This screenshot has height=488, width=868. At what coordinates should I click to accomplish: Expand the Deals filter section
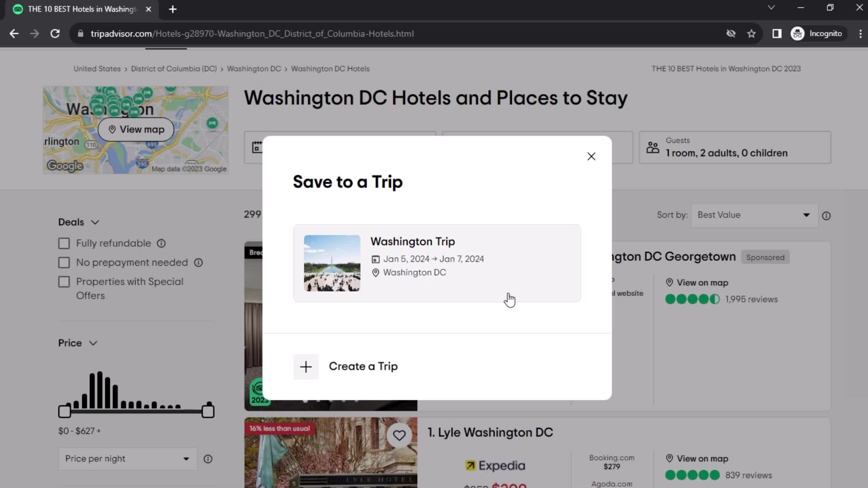(78, 222)
